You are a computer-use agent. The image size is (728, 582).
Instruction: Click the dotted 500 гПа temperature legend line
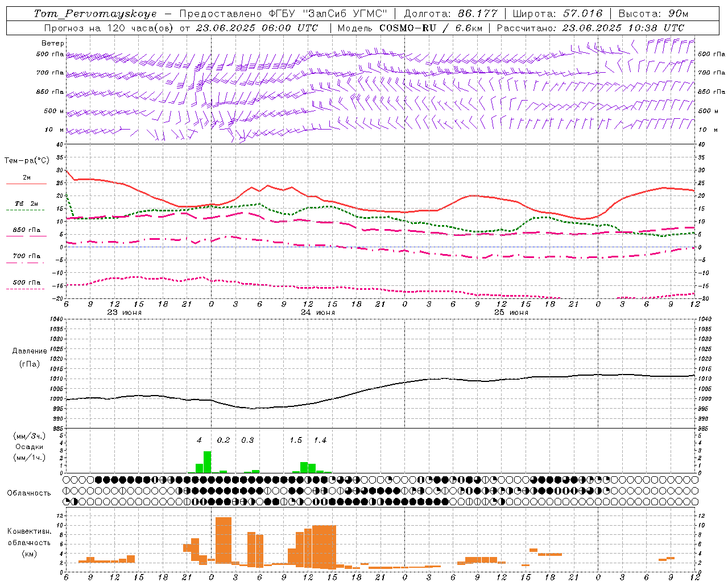coord(26,289)
